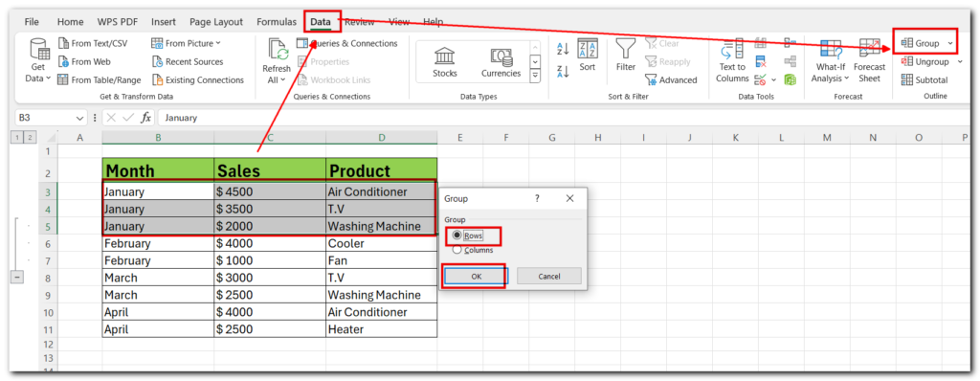Image resolution: width=980 pixels, height=381 pixels.
Task: Open Recent Sources
Action: (x=188, y=61)
